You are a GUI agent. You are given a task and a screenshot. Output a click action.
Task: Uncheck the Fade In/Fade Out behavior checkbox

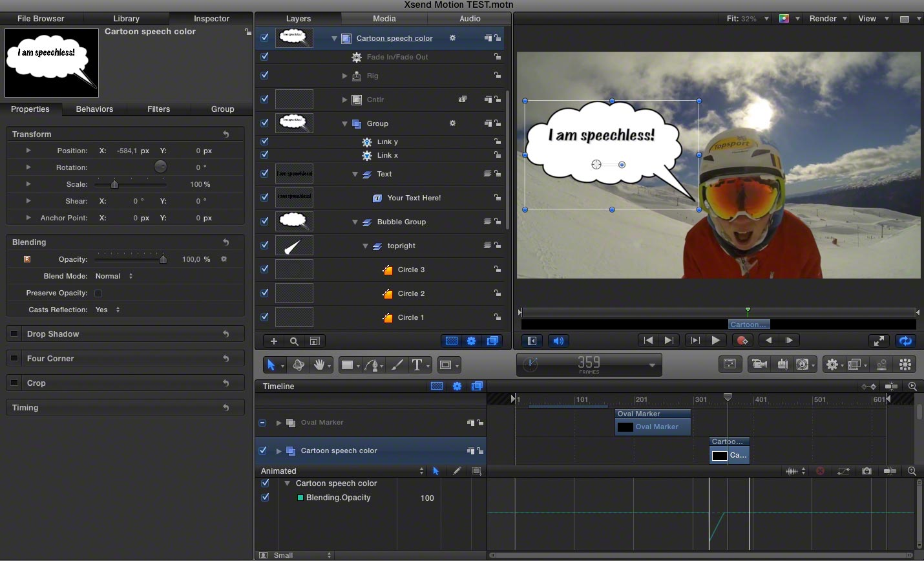(265, 57)
